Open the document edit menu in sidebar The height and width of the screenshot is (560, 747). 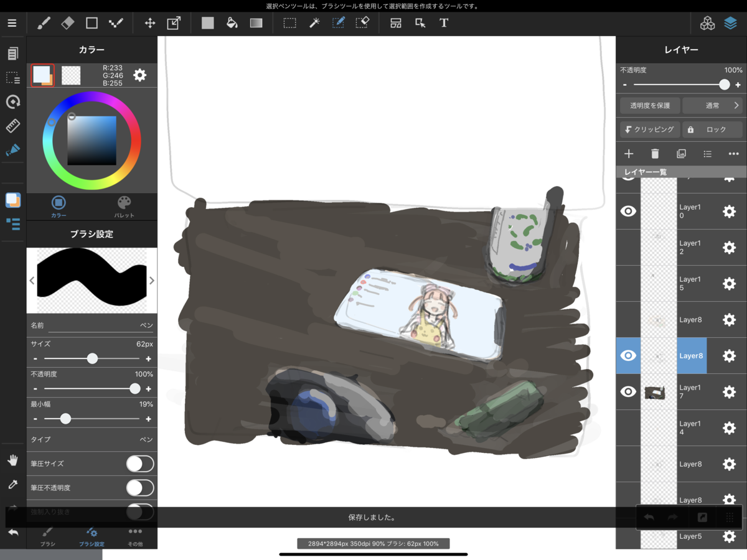pos(13,54)
